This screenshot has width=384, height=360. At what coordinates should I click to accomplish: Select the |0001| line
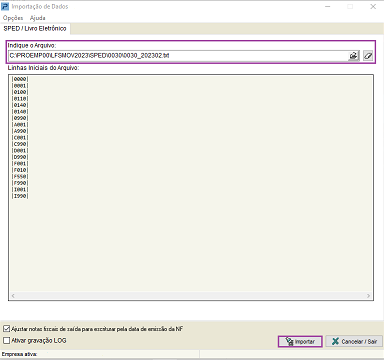[20, 86]
